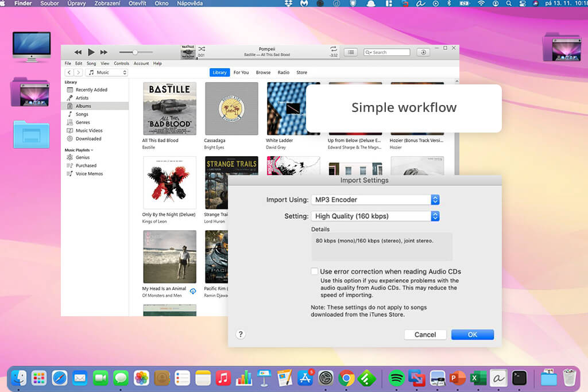Open Google Chrome from the Dock

tap(346, 378)
